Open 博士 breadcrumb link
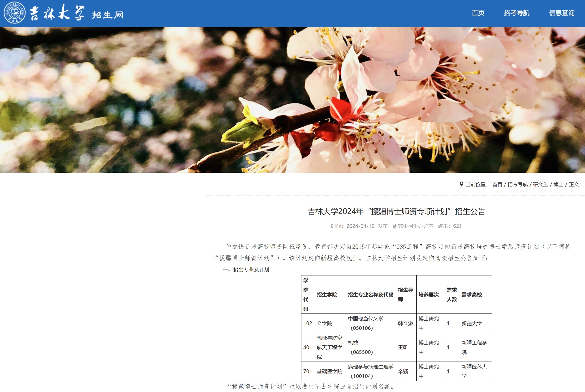Screen dimensions: 585x392 coord(558,185)
